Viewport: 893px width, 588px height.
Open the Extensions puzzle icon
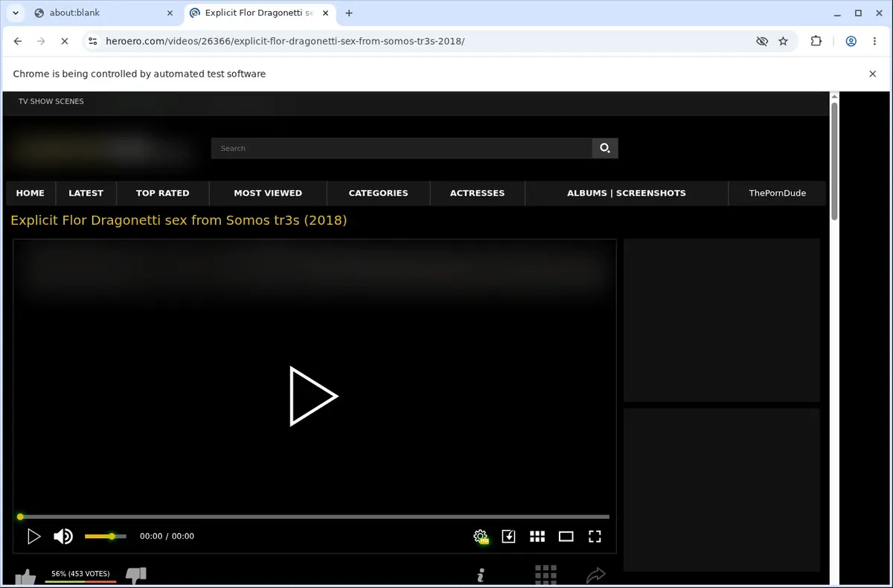coord(816,42)
